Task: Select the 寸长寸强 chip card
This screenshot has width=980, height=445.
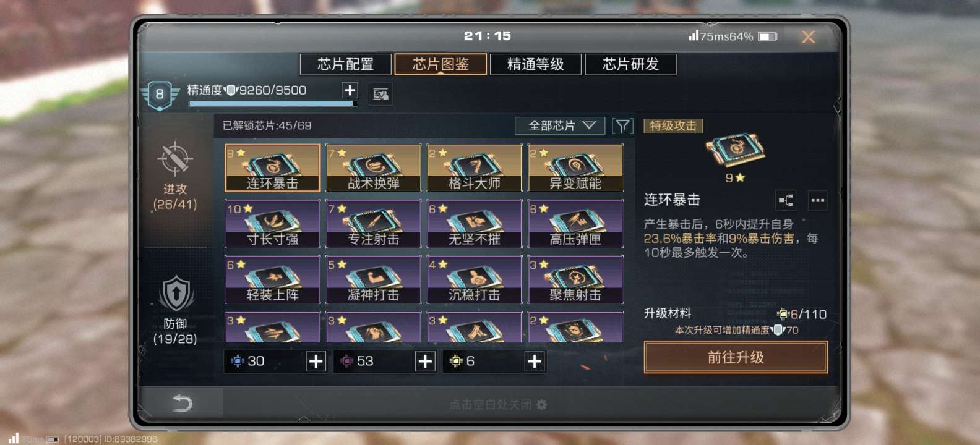Action: point(272,224)
